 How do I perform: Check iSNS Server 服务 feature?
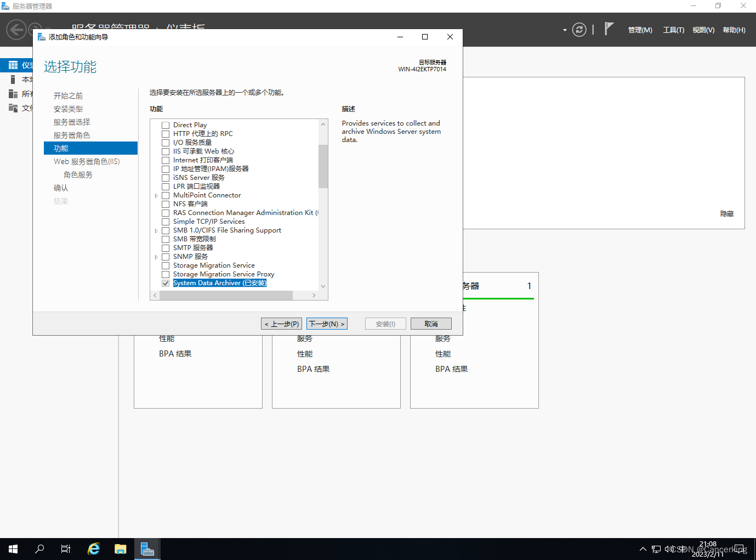coord(166,178)
